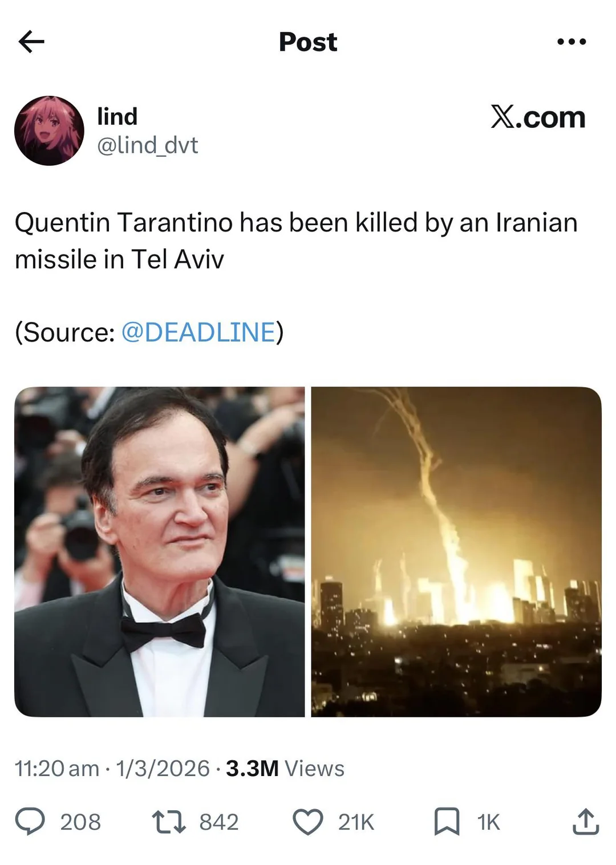The height and width of the screenshot is (865, 616).
Task: Open the @DEADLINE mention link
Action: pos(199,332)
